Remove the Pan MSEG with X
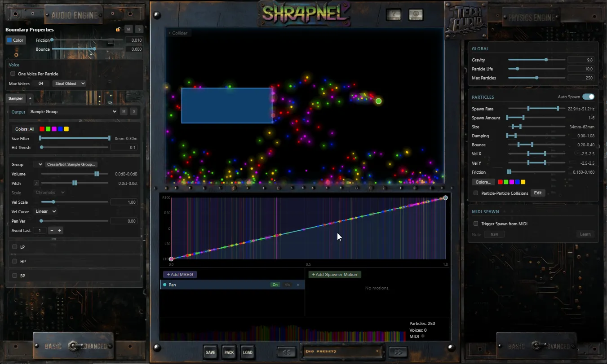This screenshot has height=364, width=607. [x=298, y=285]
